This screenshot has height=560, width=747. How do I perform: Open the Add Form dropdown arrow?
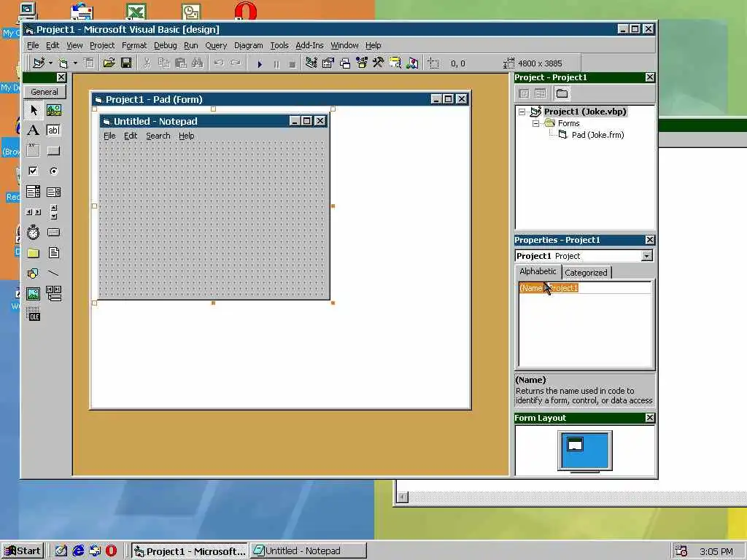[x=75, y=63]
